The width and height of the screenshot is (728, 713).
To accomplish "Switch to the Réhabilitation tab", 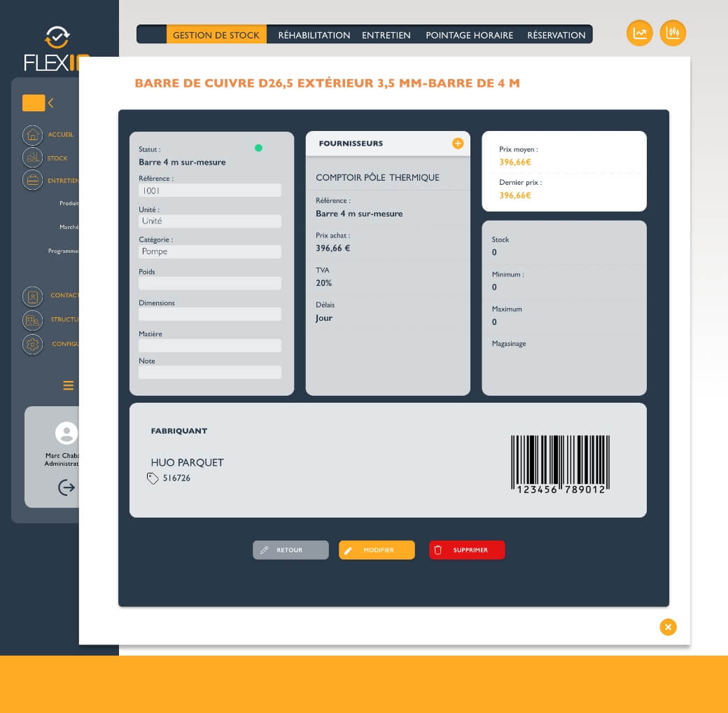I will coord(314,35).
